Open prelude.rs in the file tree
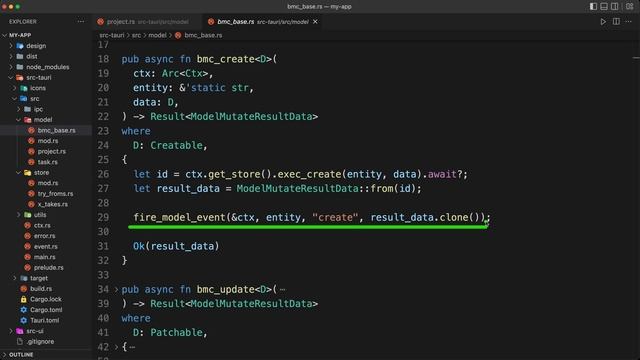Screen dimensions: 640x360 tap(49, 268)
